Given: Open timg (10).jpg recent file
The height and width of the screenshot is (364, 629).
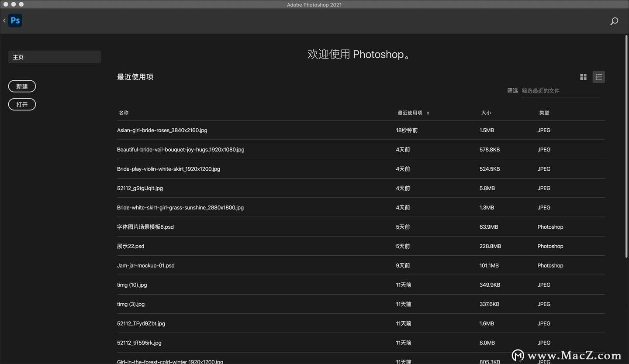Looking at the screenshot, I should point(361,285).
